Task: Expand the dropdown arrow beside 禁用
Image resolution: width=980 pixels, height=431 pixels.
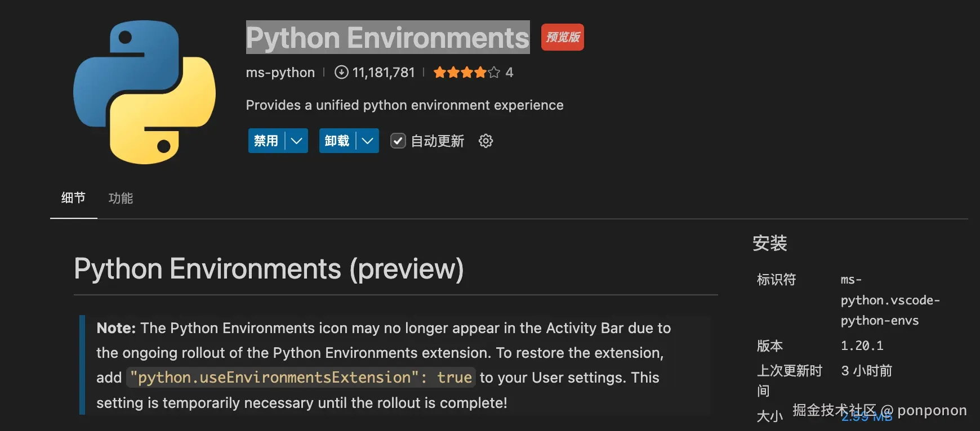Action: click(x=297, y=141)
